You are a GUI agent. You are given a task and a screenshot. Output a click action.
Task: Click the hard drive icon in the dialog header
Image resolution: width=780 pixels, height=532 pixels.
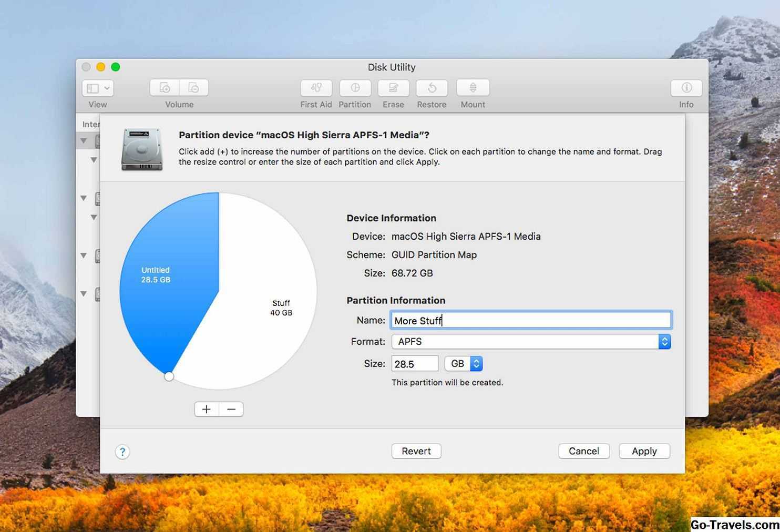pos(142,149)
